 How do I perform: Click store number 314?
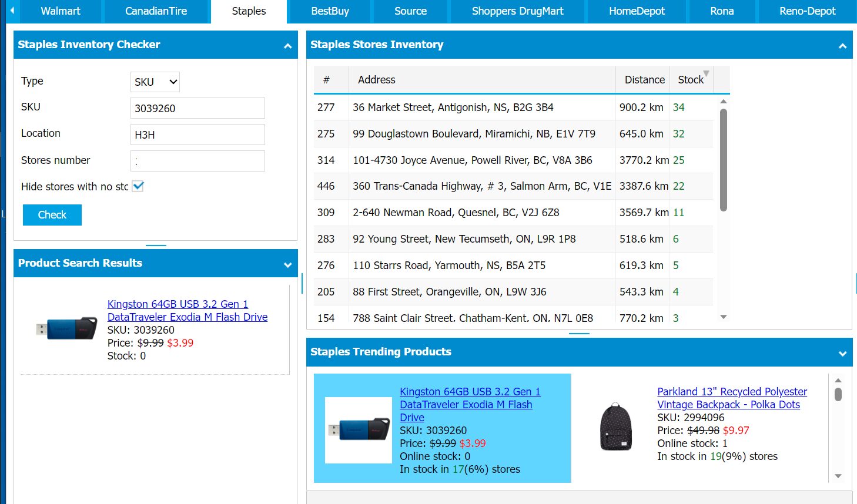(326, 160)
